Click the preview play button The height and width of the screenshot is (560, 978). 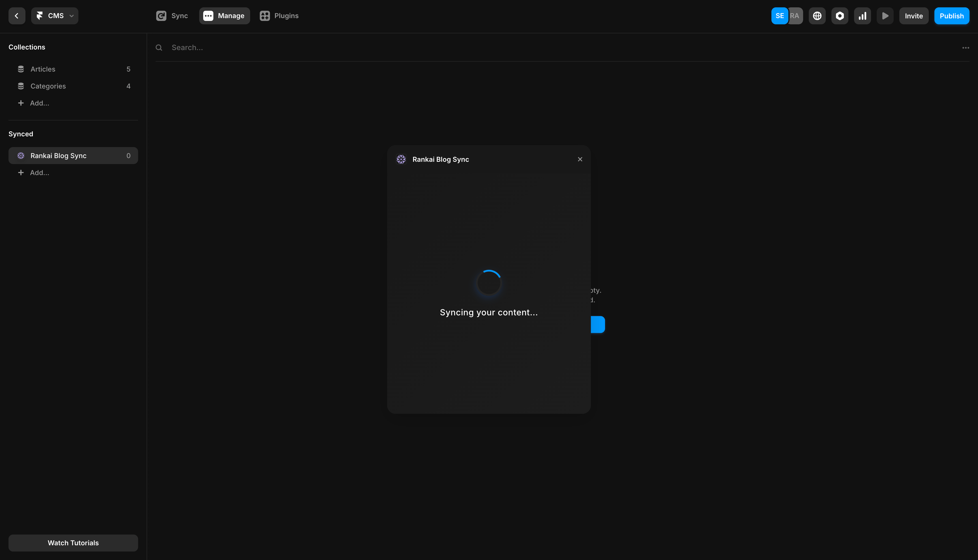[885, 16]
